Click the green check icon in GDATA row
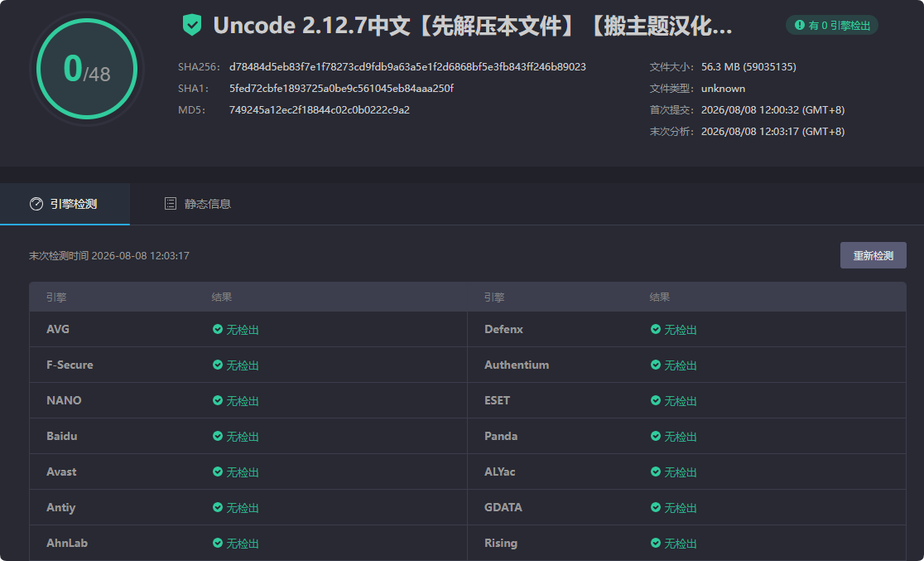This screenshot has width=924, height=561. coord(655,507)
